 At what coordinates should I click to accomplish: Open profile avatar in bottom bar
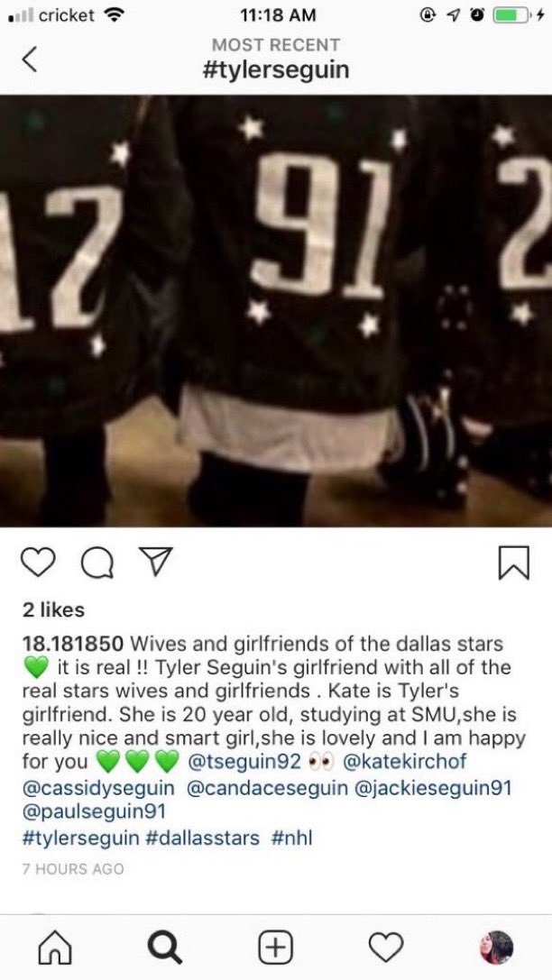pyautogui.click(x=496, y=948)
